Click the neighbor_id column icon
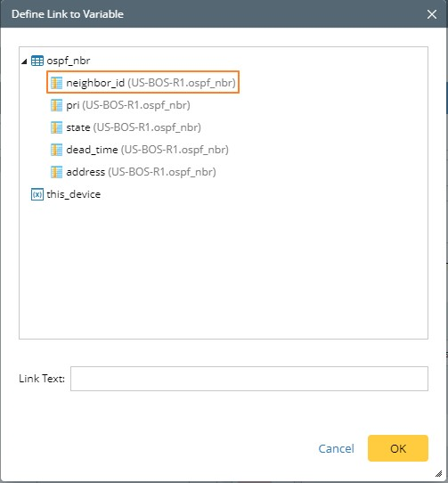Viewport: 448px width, 483px height. (56, 83)
